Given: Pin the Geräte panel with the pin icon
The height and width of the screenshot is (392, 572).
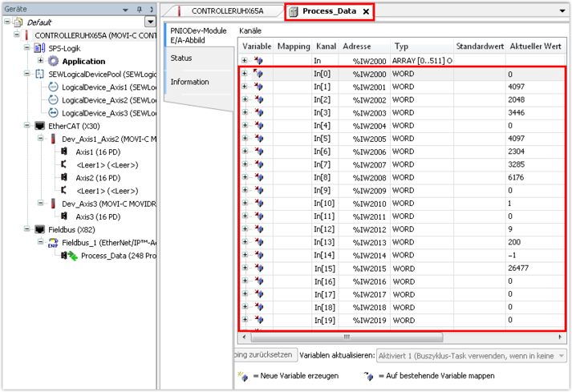Looking at the screenshot, I should pos(139,9).
